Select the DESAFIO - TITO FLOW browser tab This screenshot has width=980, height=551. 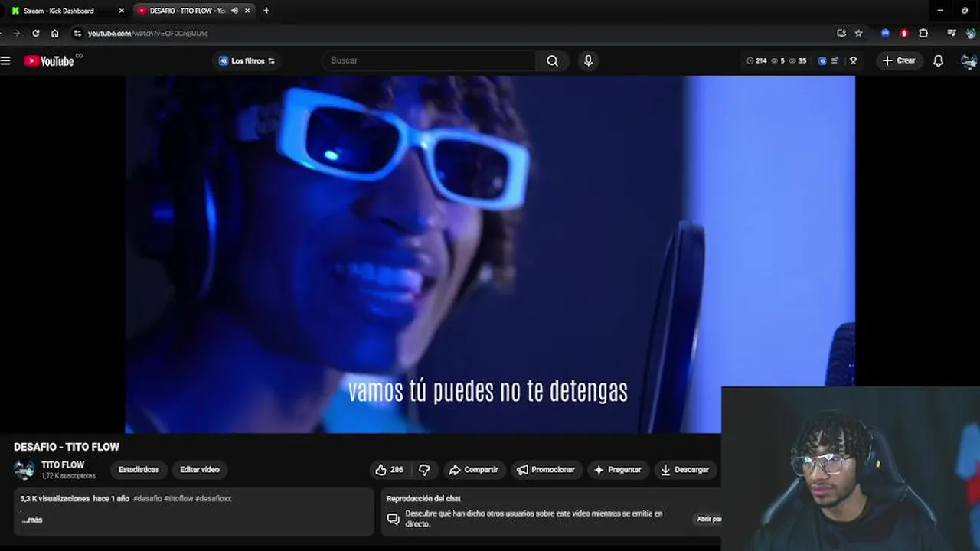coord(188,11)
